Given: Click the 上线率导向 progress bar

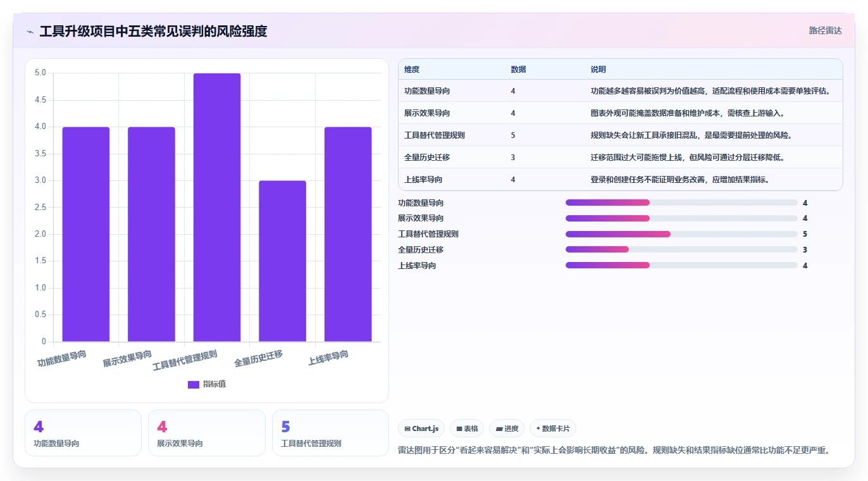Looking at the screenshot, I should click(x=681, y=265).
